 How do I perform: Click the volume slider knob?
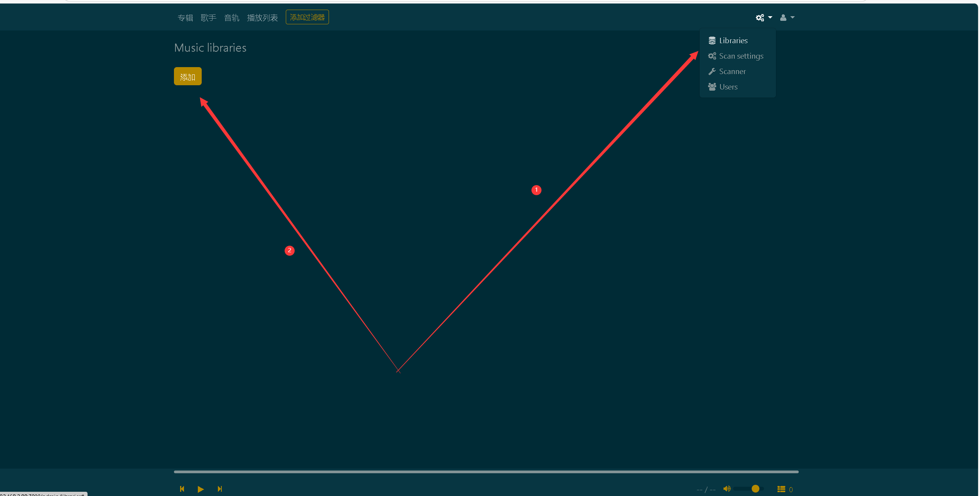[x=755, y=489]
